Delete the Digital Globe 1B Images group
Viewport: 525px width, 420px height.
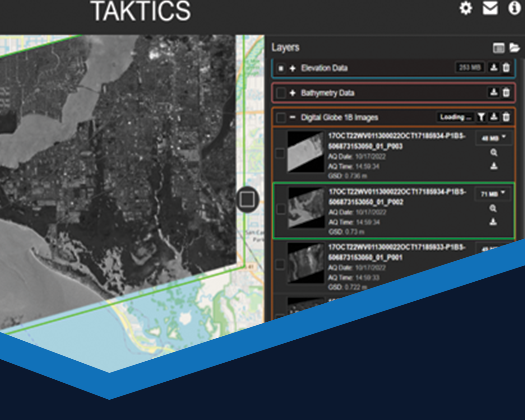[506, 117]
